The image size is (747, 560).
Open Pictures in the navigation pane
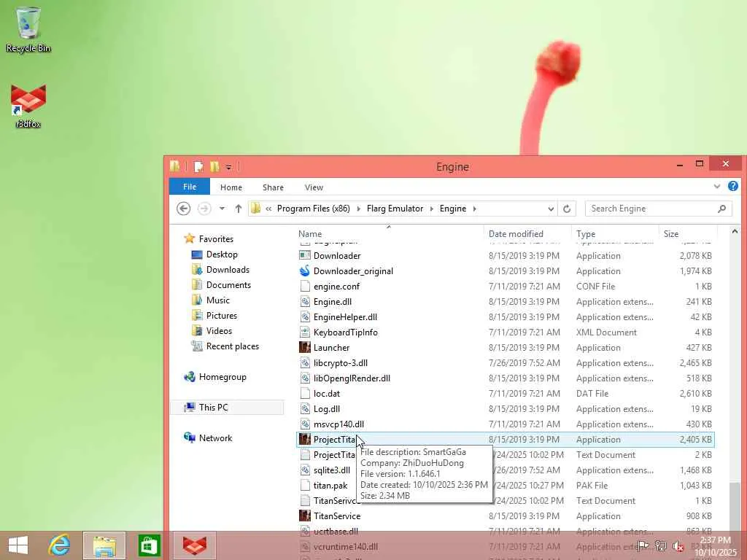click(222, 315)
